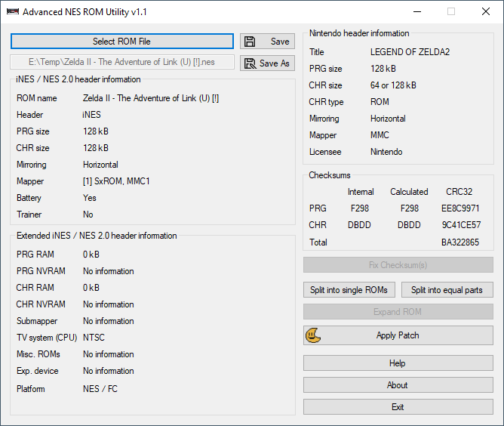
Task: Select the Total CRC32 value BA322865
Action: click(460, 242)
